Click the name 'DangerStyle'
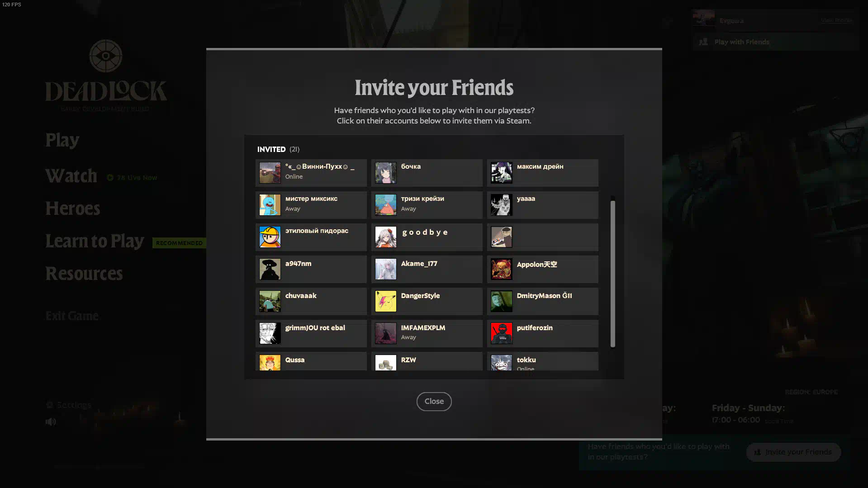The width and height of the screenshot is (868, 488). pyautogui.click(x=420, y=296)
